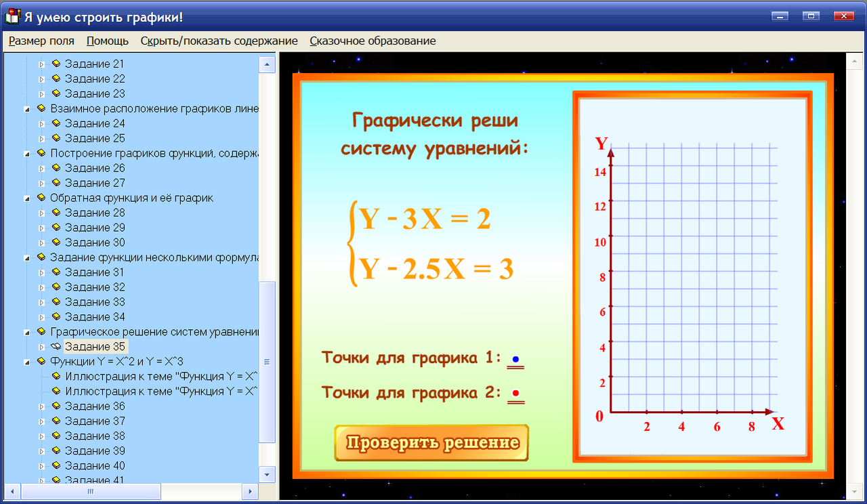The height and width of the screenshot is (504, 867).
Task: Click the book icon next to Задание 41
Action: point(55,480)
